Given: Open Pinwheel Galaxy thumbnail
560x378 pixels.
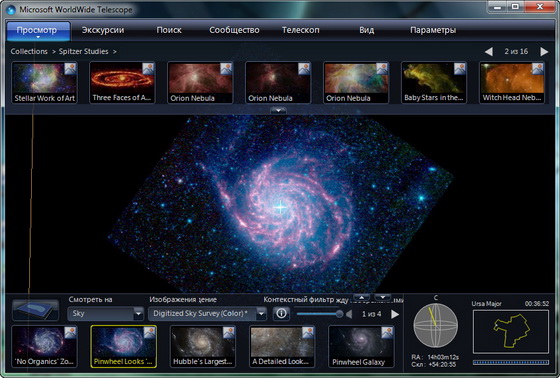Looking at the screenshot, I should pos(361,346).
